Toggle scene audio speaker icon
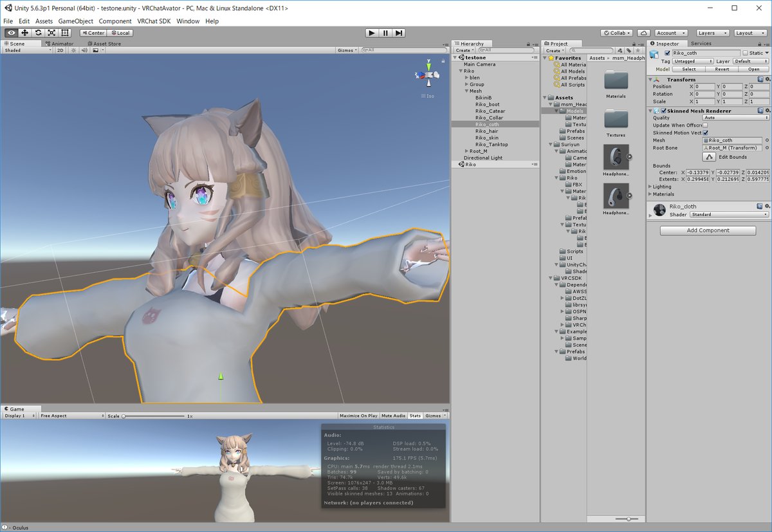 (x=84, y=50)
